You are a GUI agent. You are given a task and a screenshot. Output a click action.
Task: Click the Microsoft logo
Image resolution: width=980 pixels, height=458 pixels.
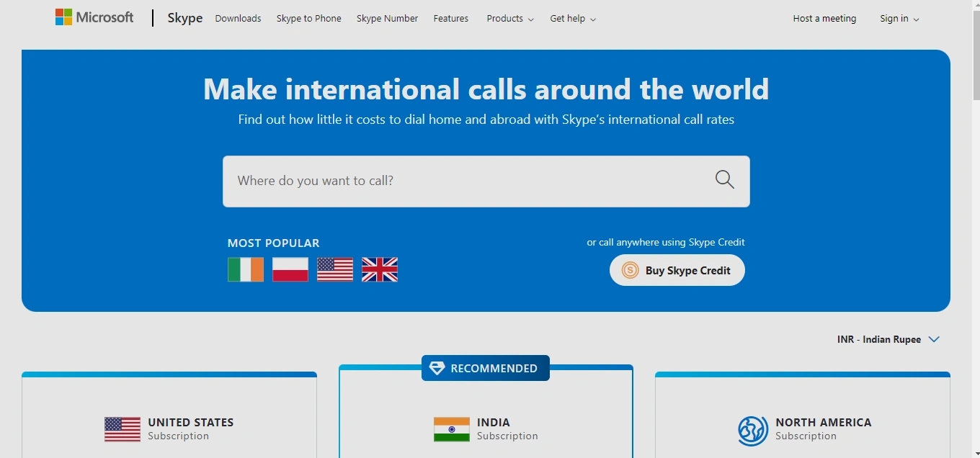pyautogui.click(x=94, y=17)
